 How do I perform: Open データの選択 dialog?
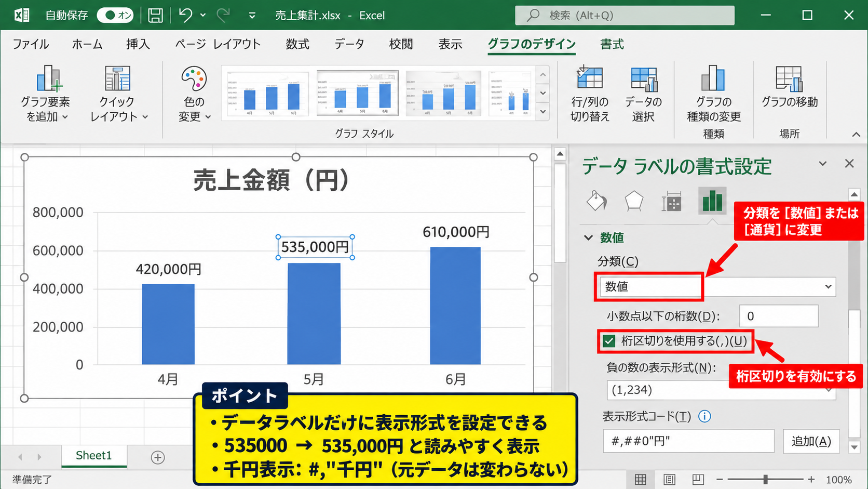tap(643, 94)
